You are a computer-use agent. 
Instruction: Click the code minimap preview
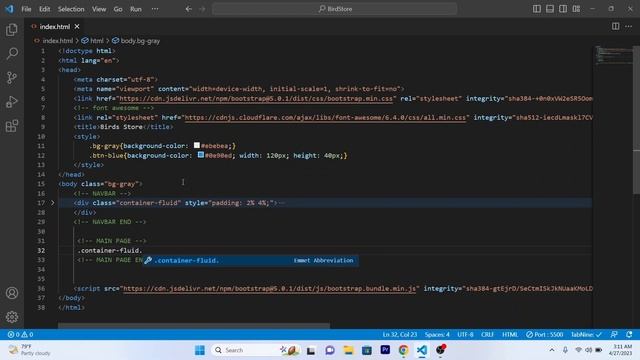[613, 55]
